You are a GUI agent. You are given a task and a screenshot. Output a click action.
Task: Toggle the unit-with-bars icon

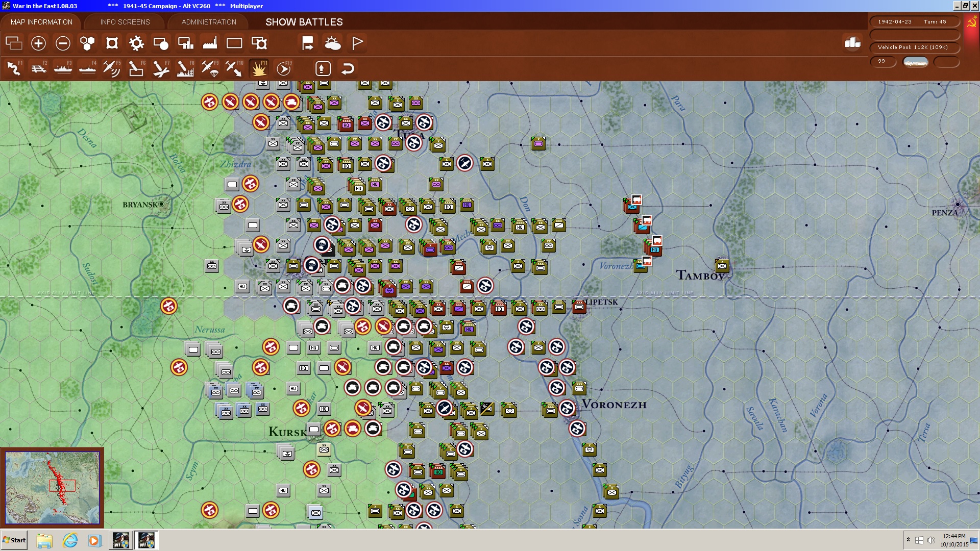pyautogui.click(x=185, y=43)
